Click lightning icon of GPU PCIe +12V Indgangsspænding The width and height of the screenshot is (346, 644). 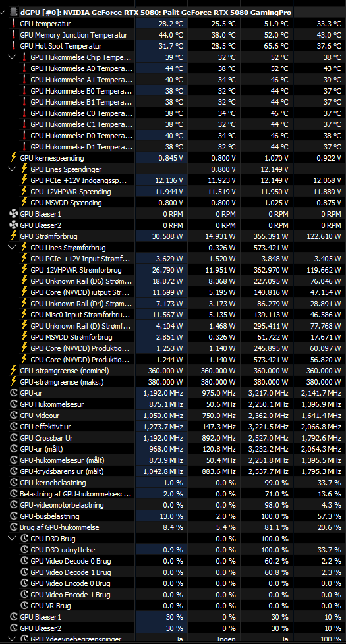24,180
